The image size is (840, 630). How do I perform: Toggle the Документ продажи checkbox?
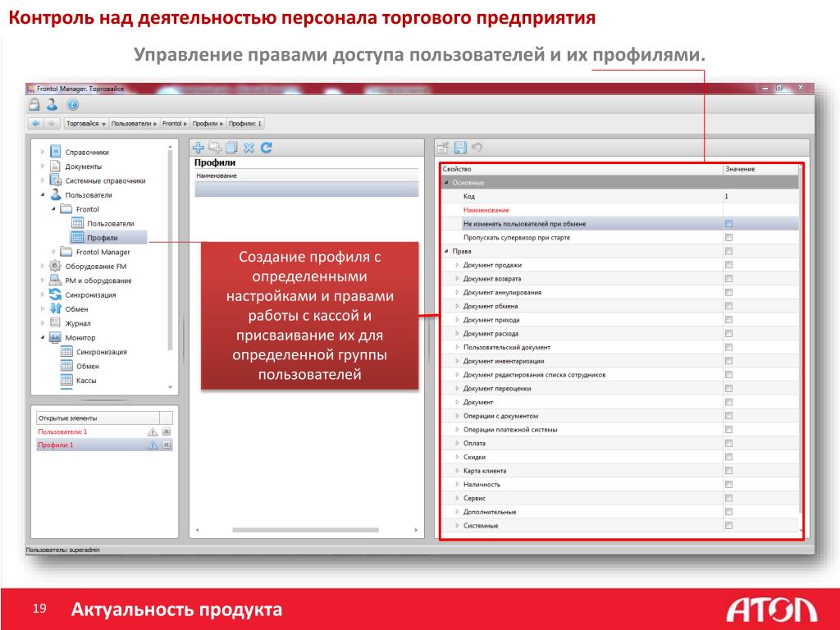728,265
